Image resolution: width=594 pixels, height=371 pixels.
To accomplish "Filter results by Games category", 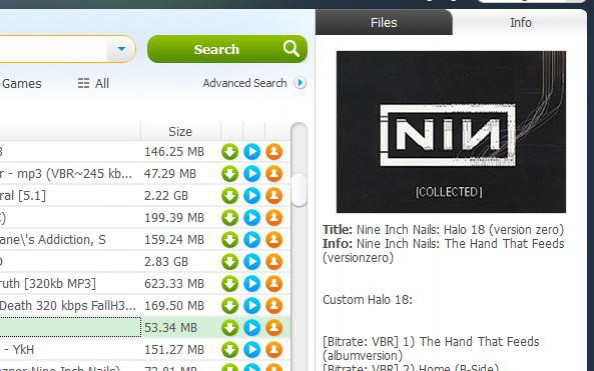I will (21, 83).
